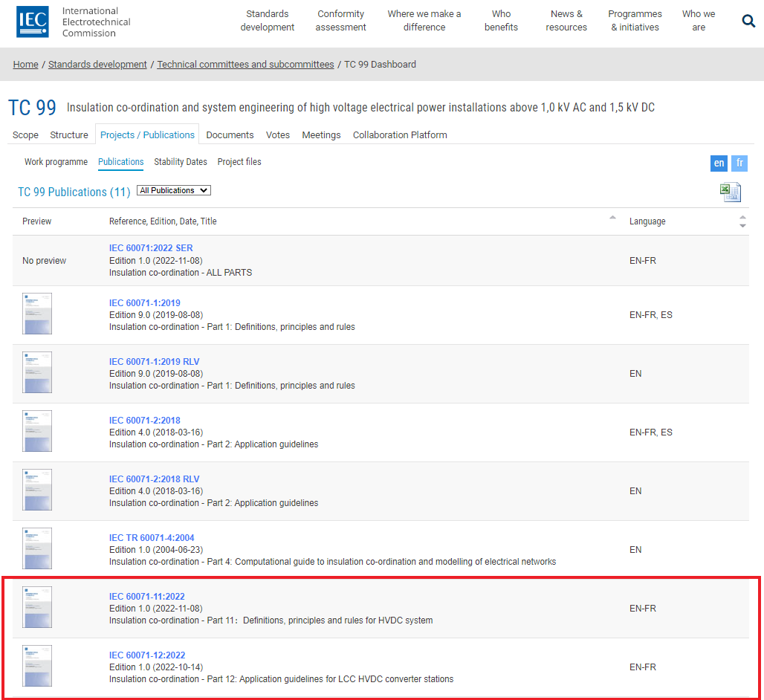
Task: Open preview thumbnail for IEC 60071-12:2022
Action: (37, 666)
